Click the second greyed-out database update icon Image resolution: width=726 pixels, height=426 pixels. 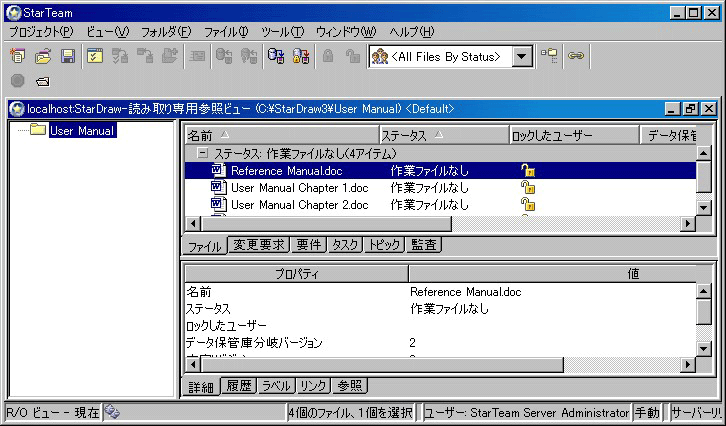(x=249, y=56)
